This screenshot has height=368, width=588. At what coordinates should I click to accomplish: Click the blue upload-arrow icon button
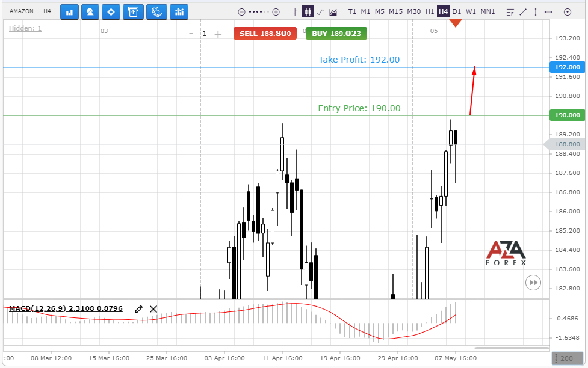click(x=133, y=12)
